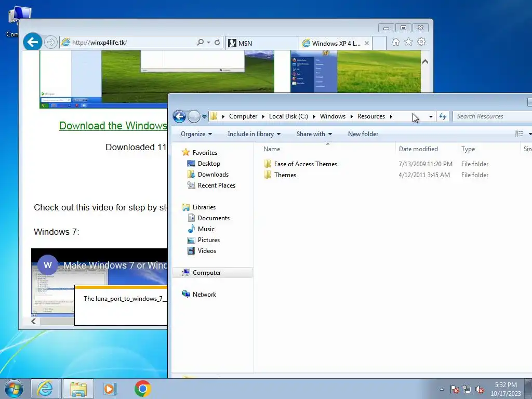Open a new blank IE tab
This screenshot has width=532, height=399.
[379, 43]
